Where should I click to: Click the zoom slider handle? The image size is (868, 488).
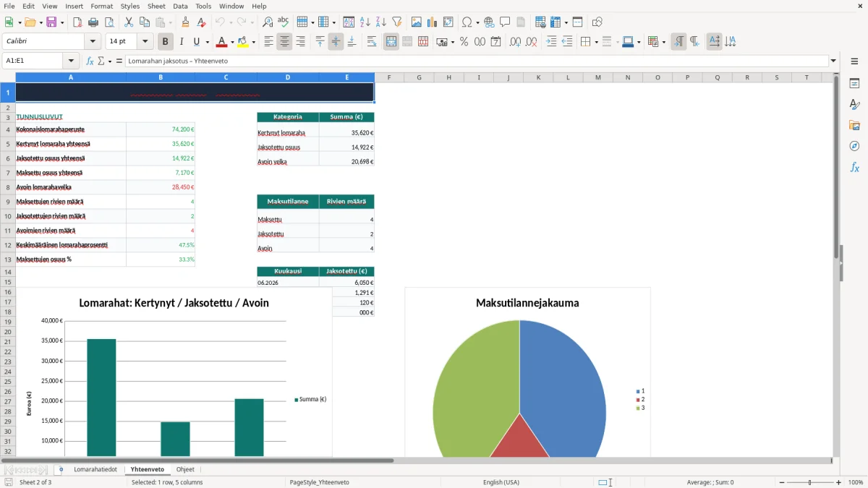click(x=810, y=482)
